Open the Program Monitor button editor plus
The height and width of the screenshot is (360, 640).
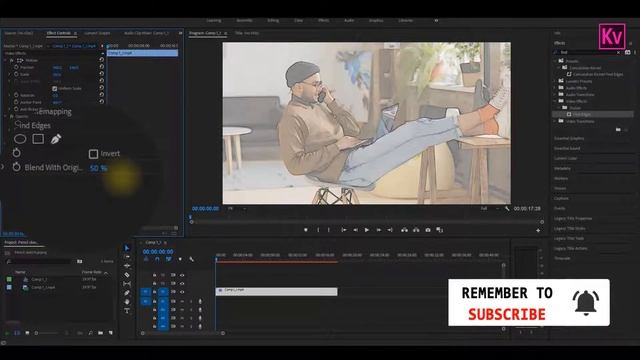click(x=538, y=231)
